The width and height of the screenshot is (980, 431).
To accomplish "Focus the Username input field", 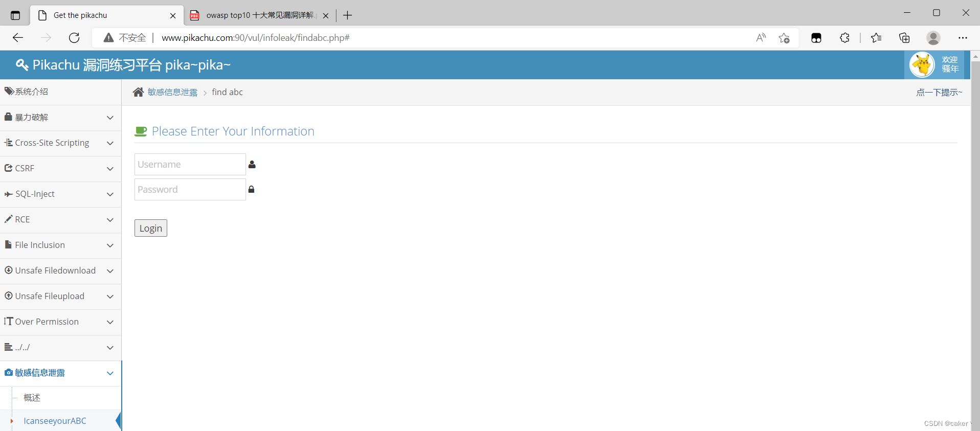I will coord(190,165).
